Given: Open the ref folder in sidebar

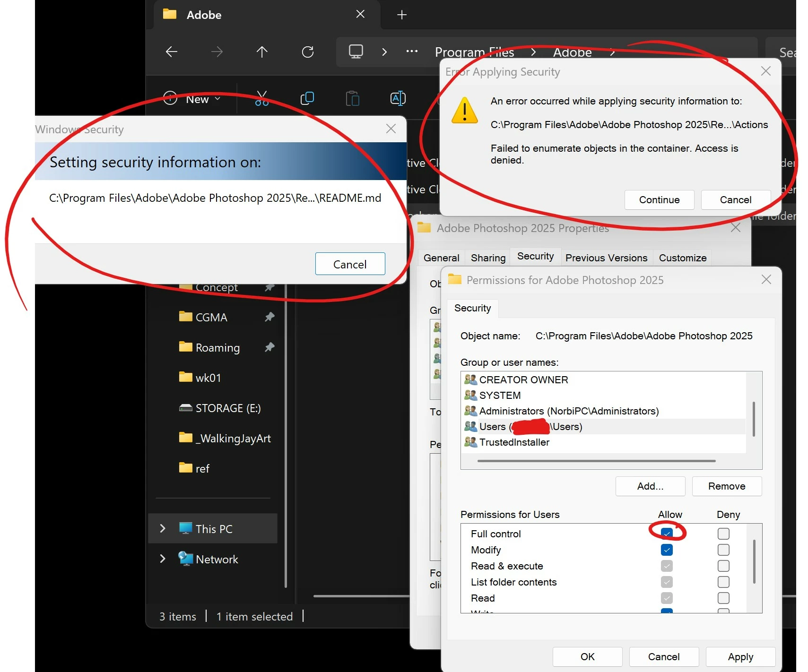Looking at the screenshot, I should (x=202, y=468).
